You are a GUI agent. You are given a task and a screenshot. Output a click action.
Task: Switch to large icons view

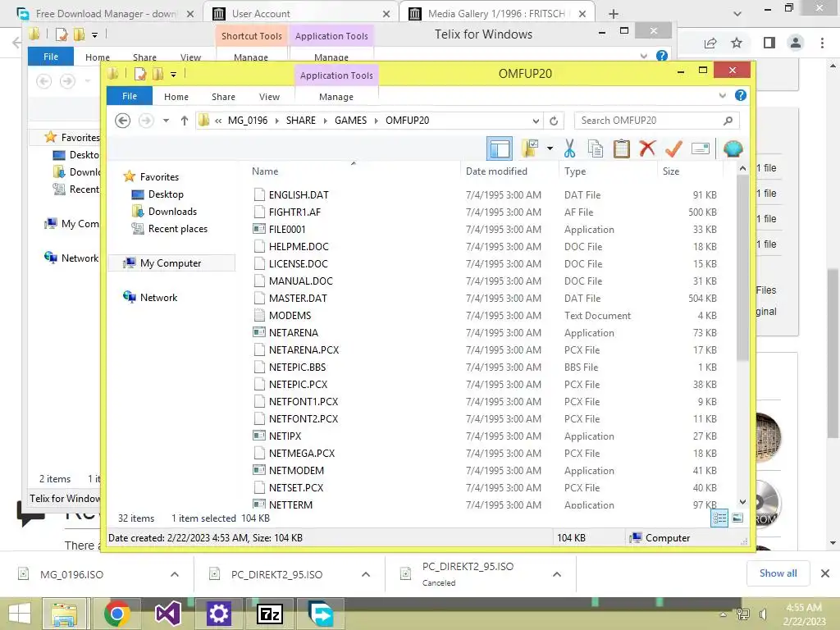pyautogui.click(x=737, y=518)
